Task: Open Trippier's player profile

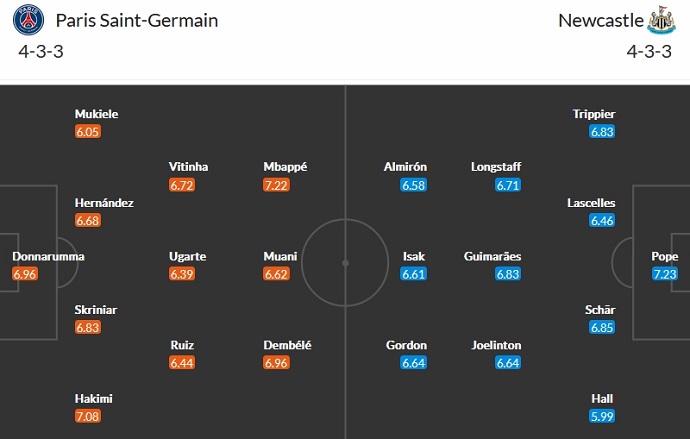Action: tap(594, 114)
